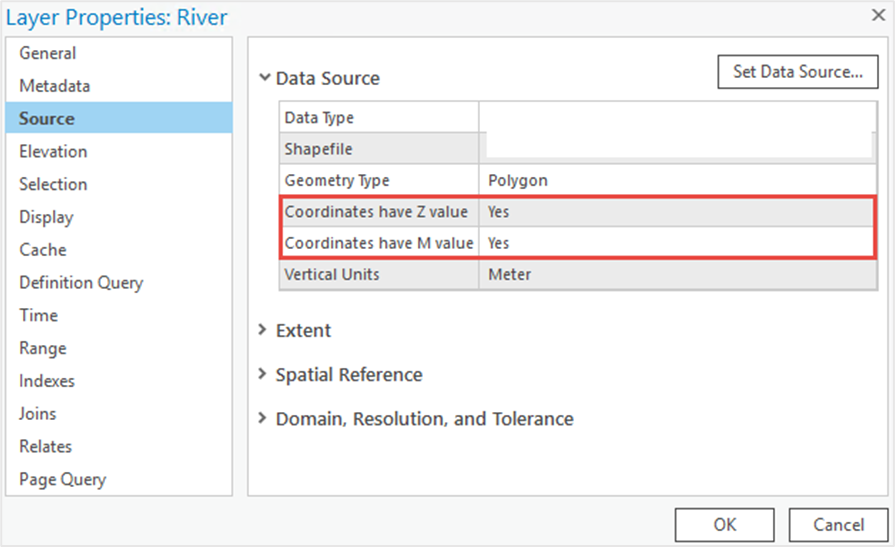Open the Selection page

(53, 184)
